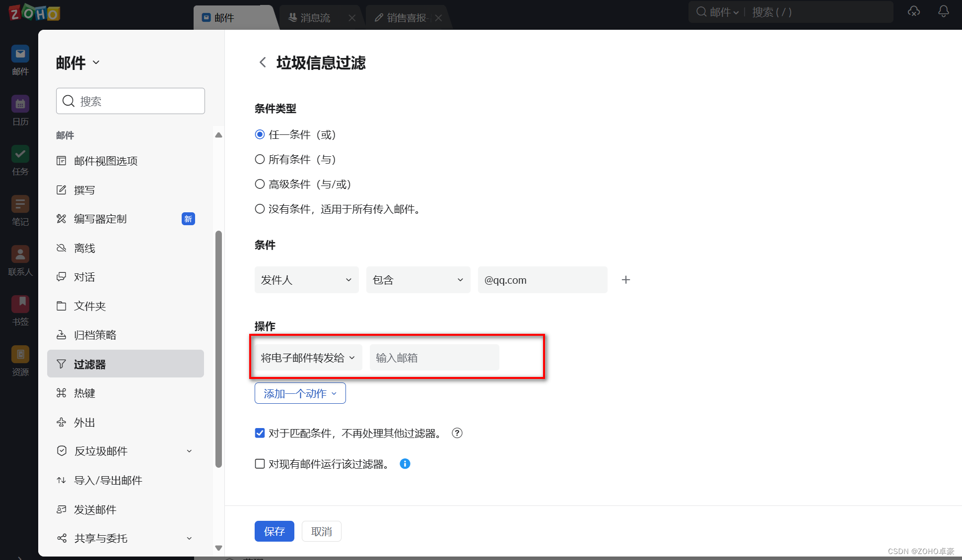Click the 输入邮箱 email input field
Image resolution: width=962 pixels, height=560 pixels.
click(x=434, y=358)
